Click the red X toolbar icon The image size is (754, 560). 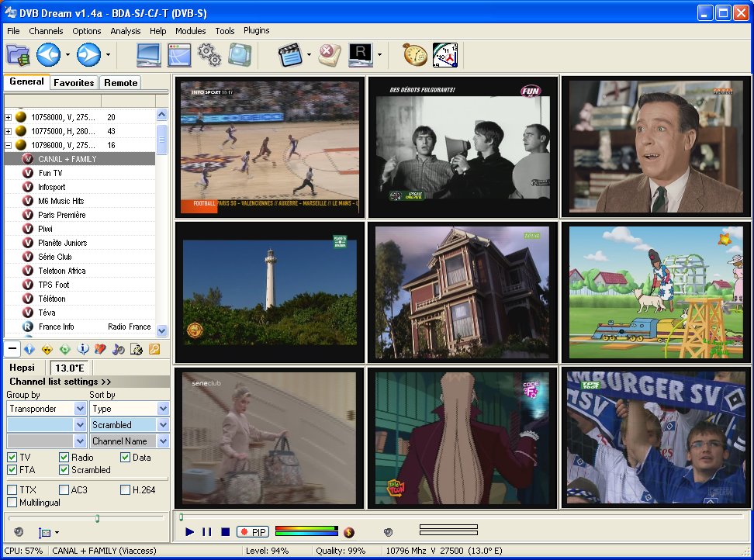[330, 55]
